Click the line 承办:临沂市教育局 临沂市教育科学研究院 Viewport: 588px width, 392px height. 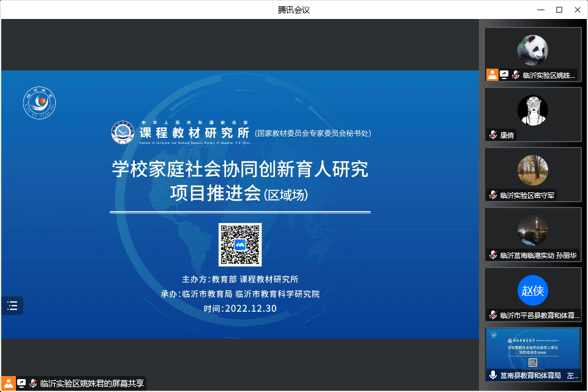(240, 294)
